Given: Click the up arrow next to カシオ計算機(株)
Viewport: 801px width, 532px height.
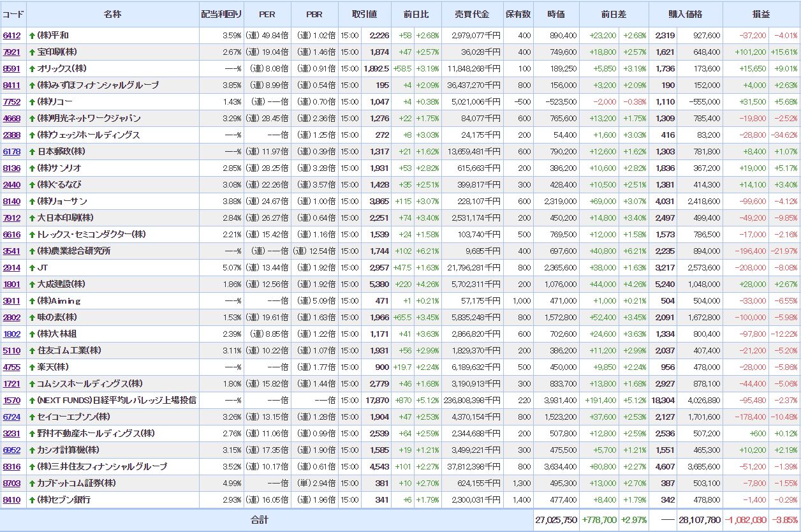Looking at the screenshot, I should [x=32, y=450].
